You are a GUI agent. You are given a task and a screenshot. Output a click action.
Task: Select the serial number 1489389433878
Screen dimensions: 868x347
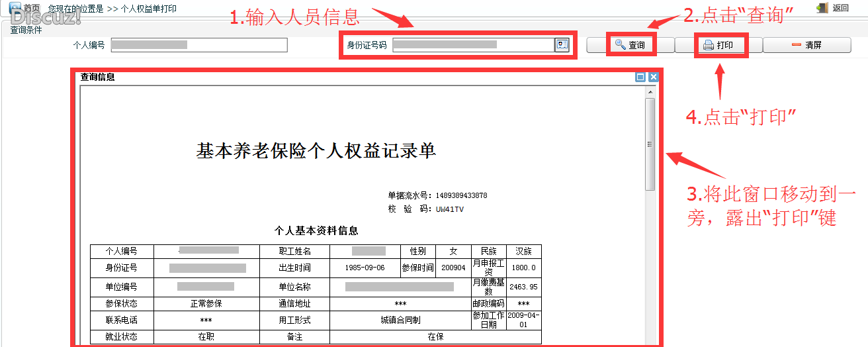[x=461, y=195]
